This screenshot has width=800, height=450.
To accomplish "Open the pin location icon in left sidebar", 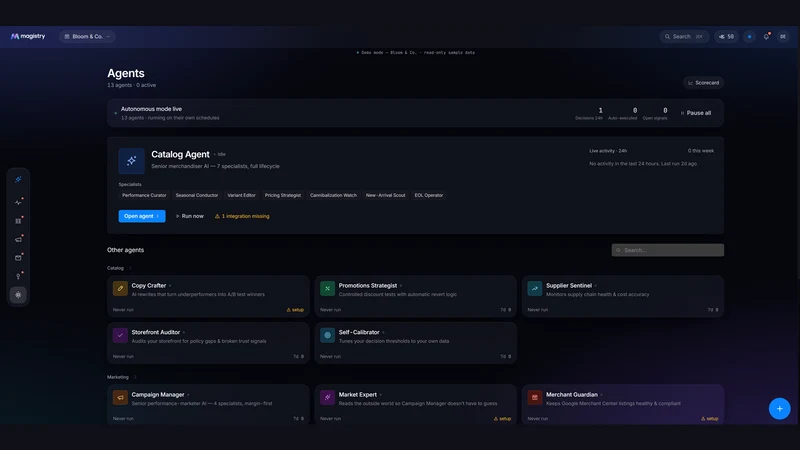I will [18, 276].
